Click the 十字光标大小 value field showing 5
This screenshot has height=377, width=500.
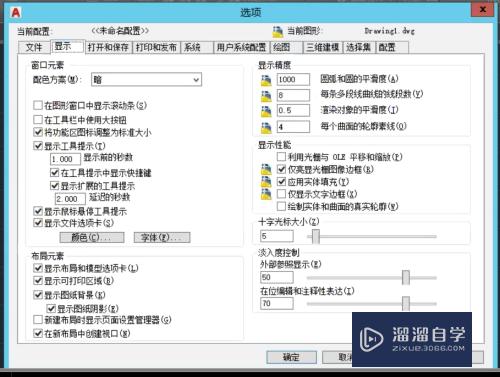[x=277, y=236]
